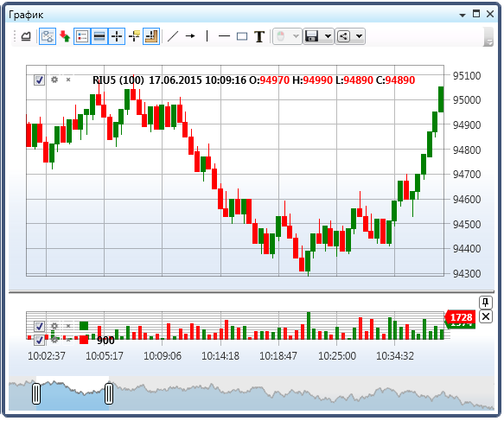Open RIU5 series settings gear
The image size is (504, 421).
click(54, 80)
